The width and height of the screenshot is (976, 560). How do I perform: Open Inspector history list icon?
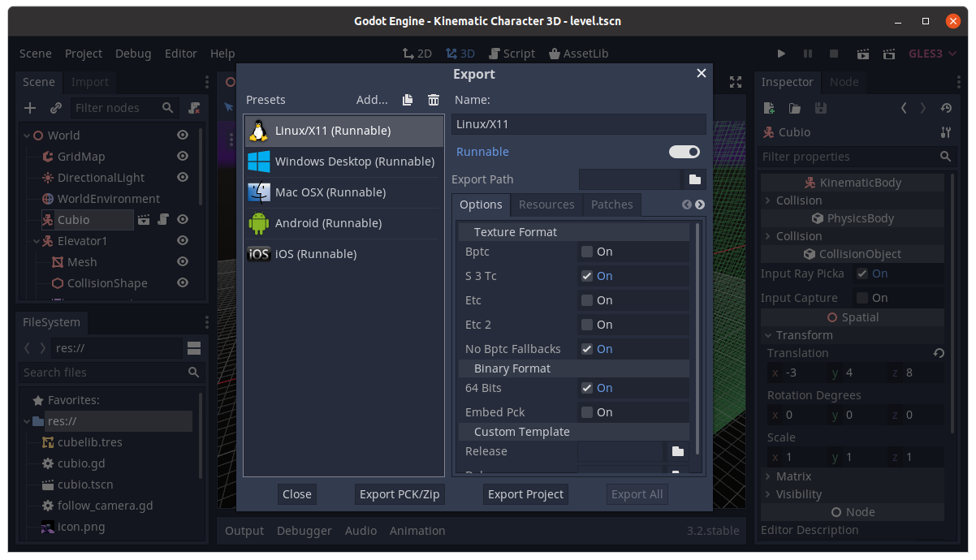tap(945, 108)
